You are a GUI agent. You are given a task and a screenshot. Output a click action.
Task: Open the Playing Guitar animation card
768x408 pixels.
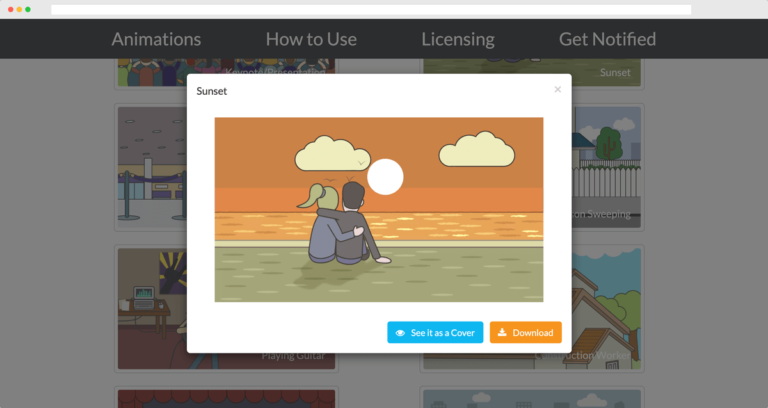(x=150, y=308)
